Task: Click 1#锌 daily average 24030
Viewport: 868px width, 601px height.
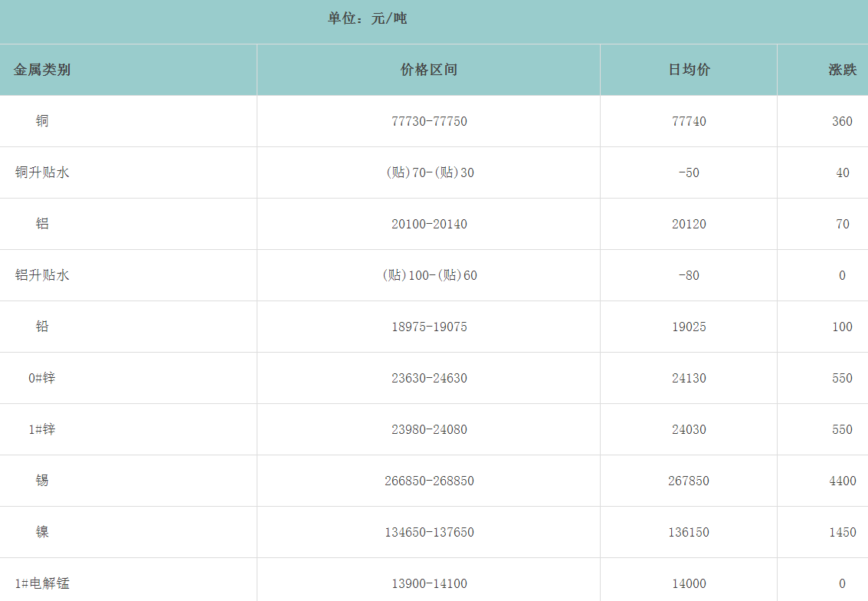Action: tap(689, 429)
